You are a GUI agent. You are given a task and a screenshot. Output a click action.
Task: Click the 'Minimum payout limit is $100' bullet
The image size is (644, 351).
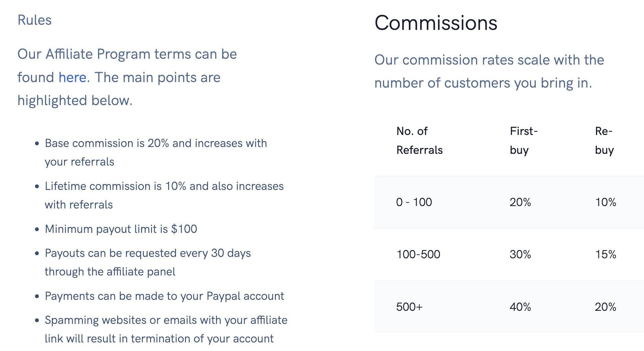pyautogui.click(x=121, y=229)
